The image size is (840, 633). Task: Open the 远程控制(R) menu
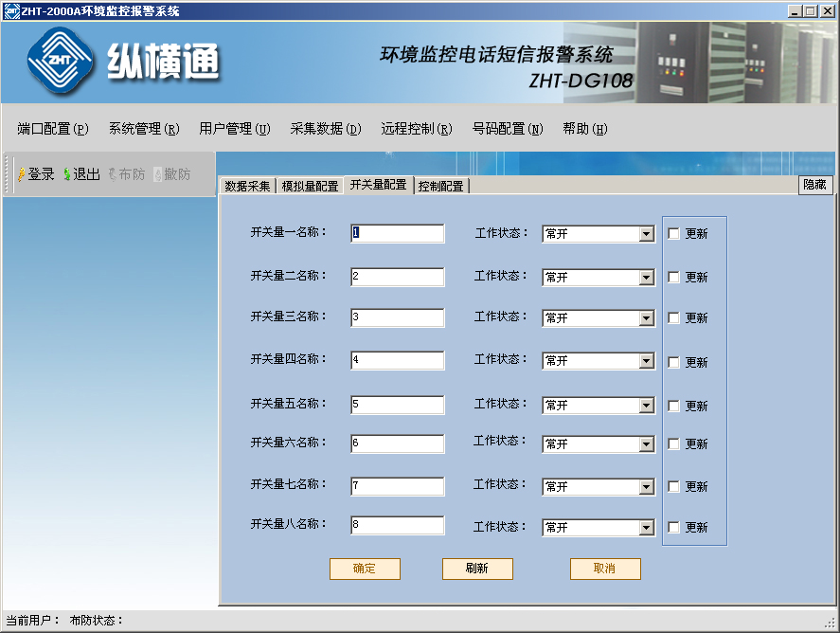417,129
